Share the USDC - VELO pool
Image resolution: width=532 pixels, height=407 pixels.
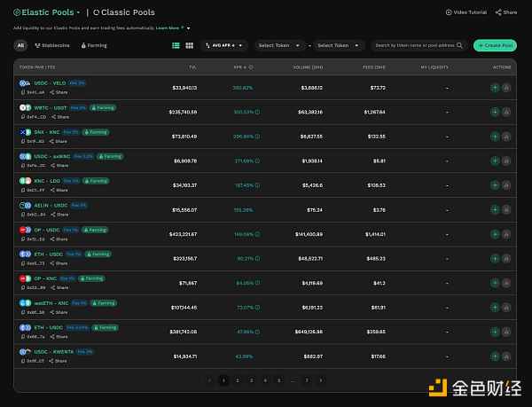click(59, 92)
